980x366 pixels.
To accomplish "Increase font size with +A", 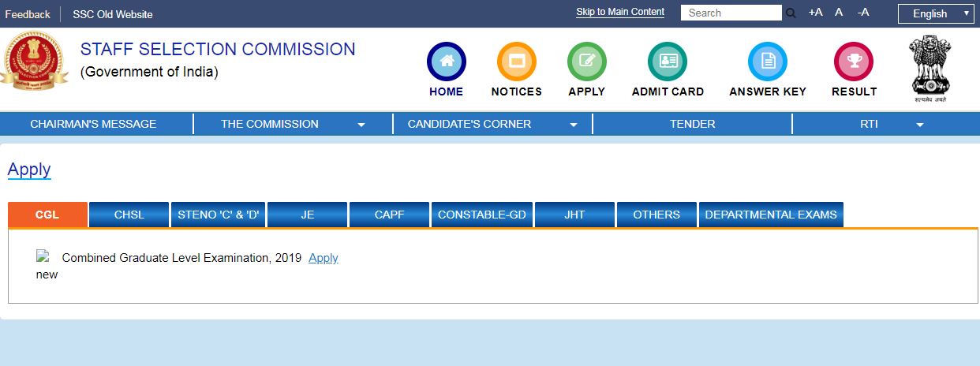I will click(x=815, y=12).
